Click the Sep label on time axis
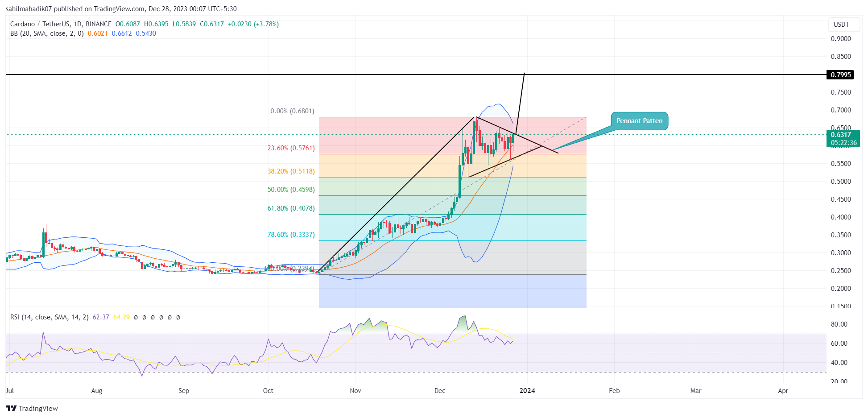The width and height of the screenshot is (868, 418). (184, 391)
